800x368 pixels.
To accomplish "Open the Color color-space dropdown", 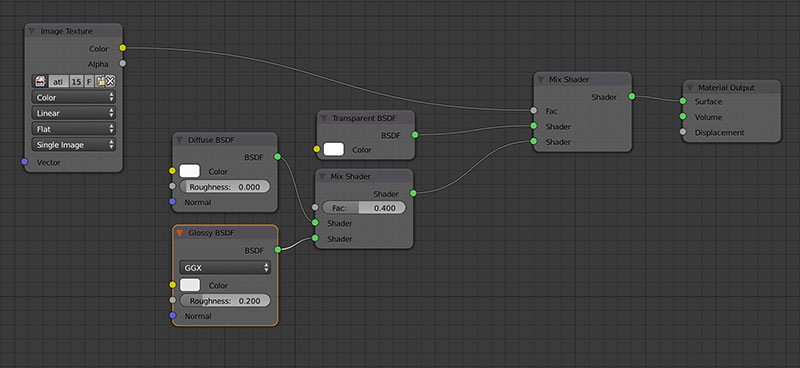I will (73, 97).
